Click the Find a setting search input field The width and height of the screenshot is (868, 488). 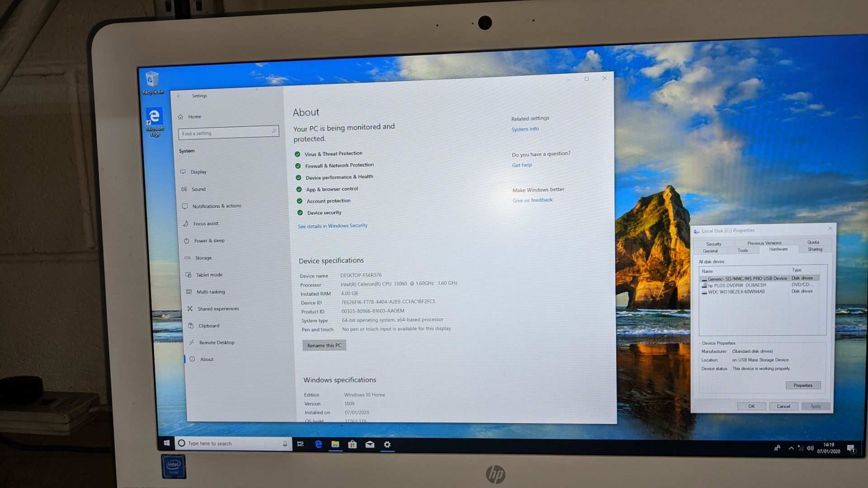[228, 132]
